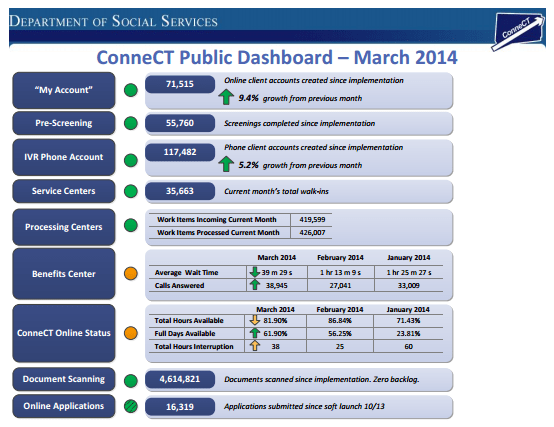
Task: Select the "My Account" category button
Action: (64, 90)
